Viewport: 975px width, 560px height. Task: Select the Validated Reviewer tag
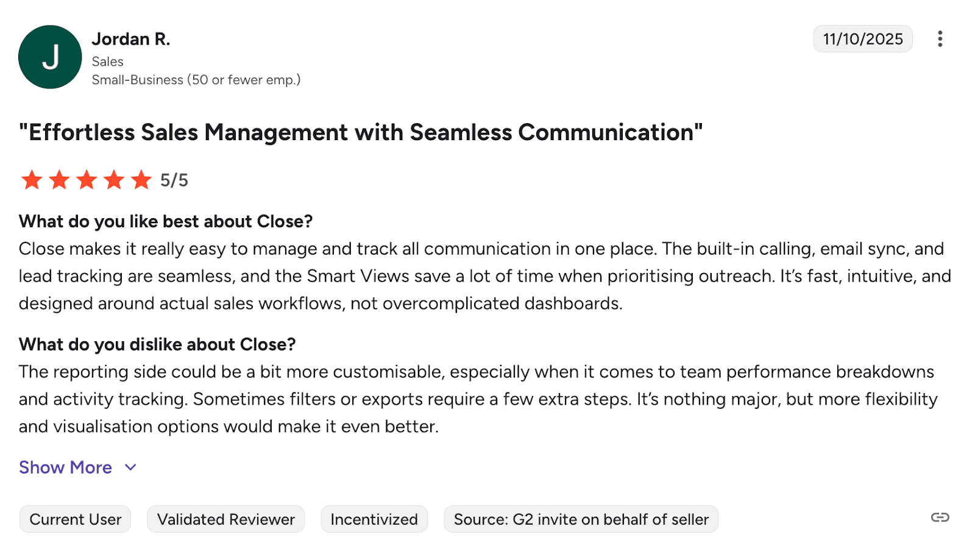click(225, 519)
